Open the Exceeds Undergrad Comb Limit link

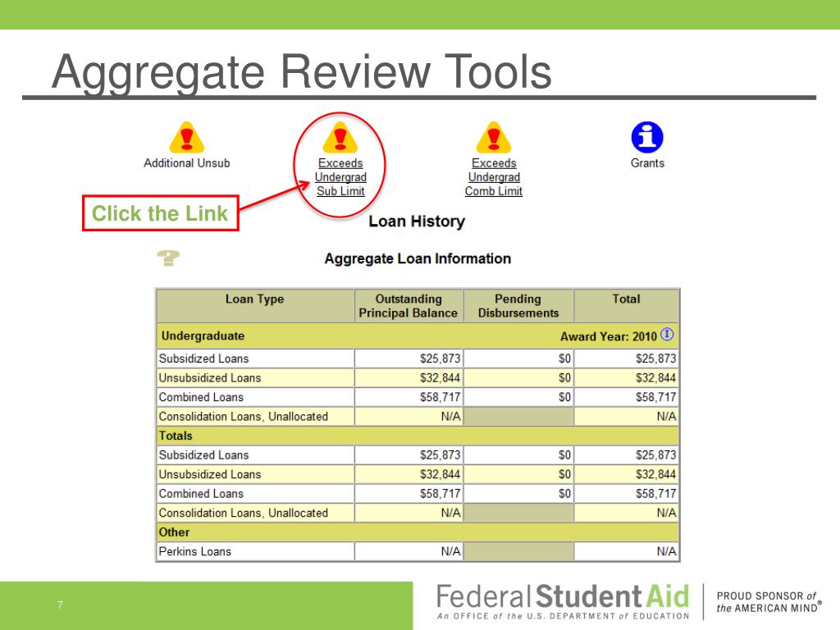(493, 177)
